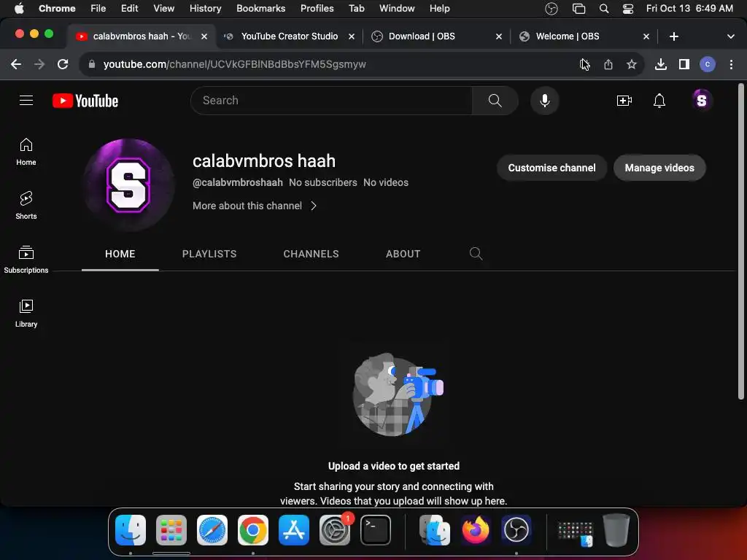Viewport: 747px width, 560px height.
Task: Open the Bookmarks menu
Action: 260,8
